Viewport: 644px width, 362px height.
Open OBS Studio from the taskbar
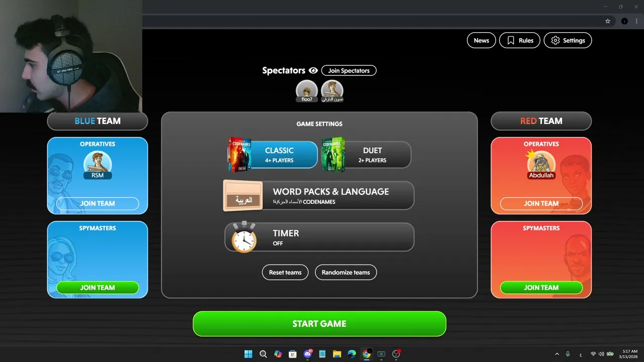[x=396, y=354]
